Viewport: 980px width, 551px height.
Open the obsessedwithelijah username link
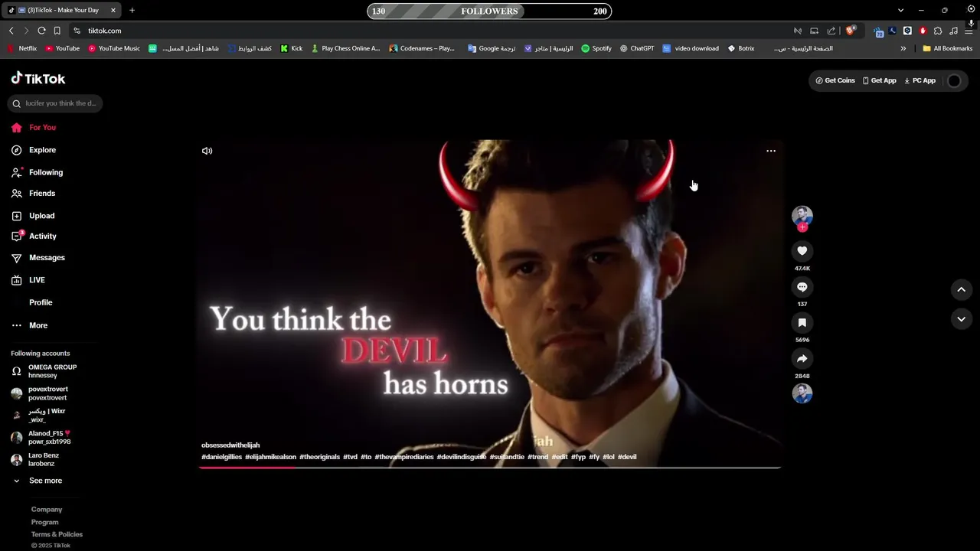tap(230, 445)
